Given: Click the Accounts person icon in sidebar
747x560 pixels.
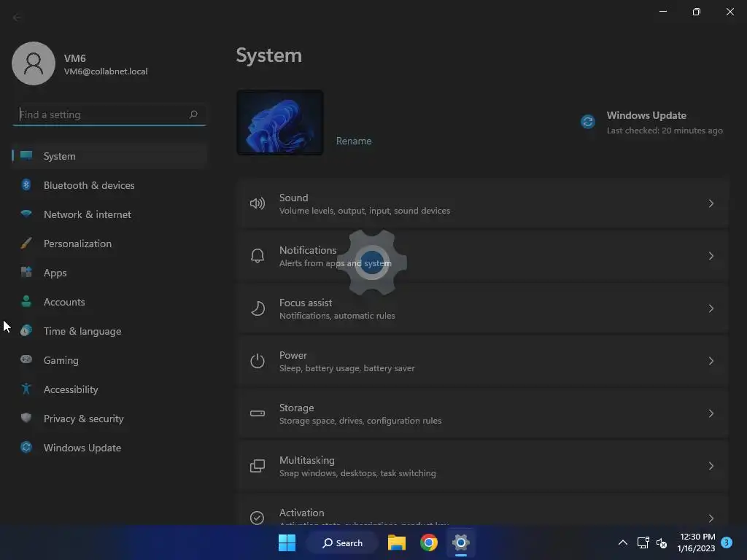Looking at the screenshot, I should [x=26, y=301].
